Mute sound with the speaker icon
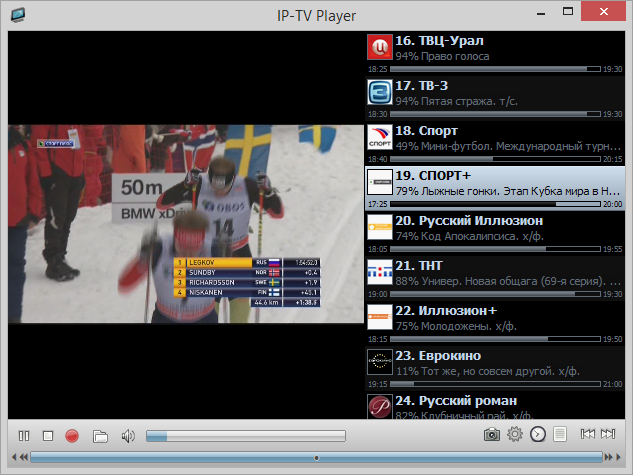The height and width of the screenshot is (475, 633). [x=128, y=436]
